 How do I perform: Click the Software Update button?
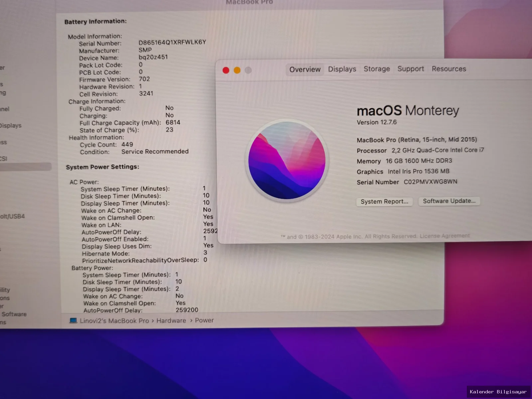click(x=449, y=201)
